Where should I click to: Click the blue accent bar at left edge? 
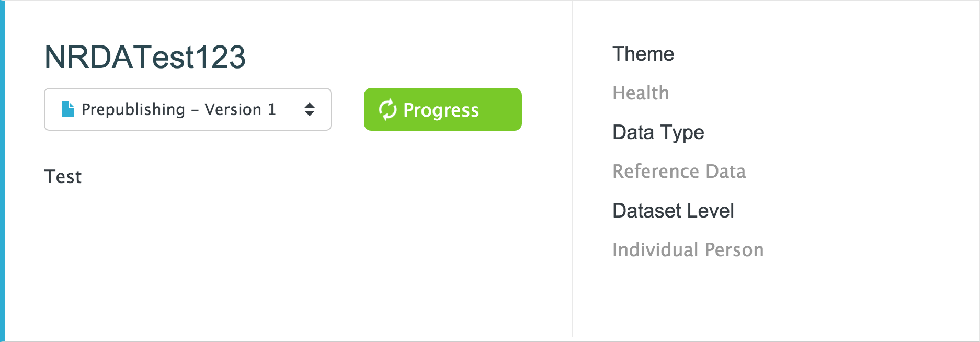(x=3, y=171)
